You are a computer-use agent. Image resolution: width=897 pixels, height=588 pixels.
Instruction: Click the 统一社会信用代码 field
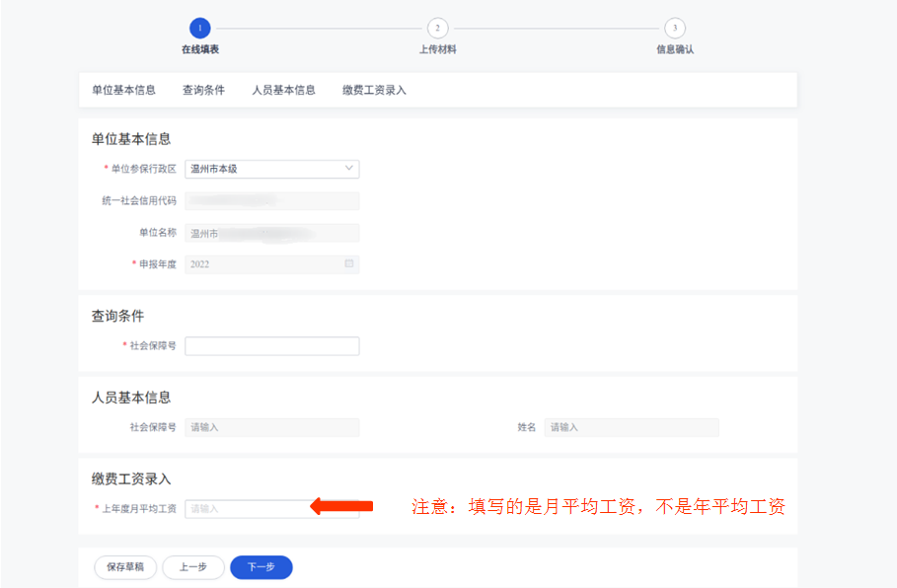(x=272, y=201)
